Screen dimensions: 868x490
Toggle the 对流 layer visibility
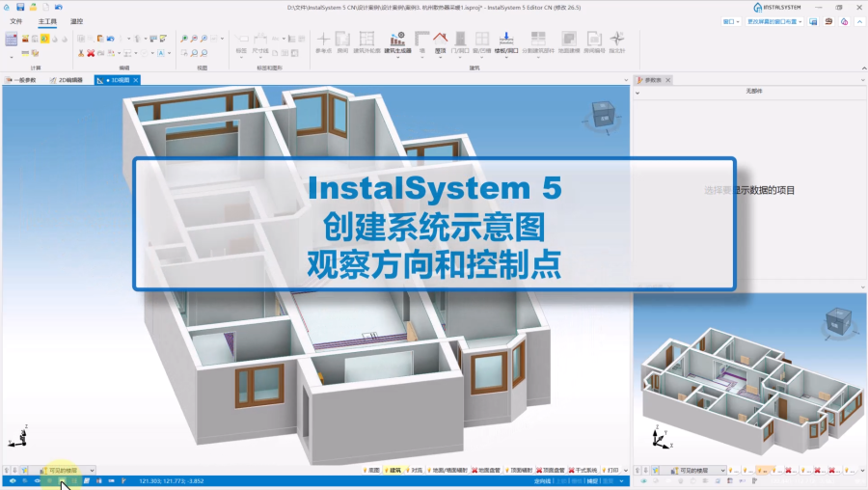(414, 470)
